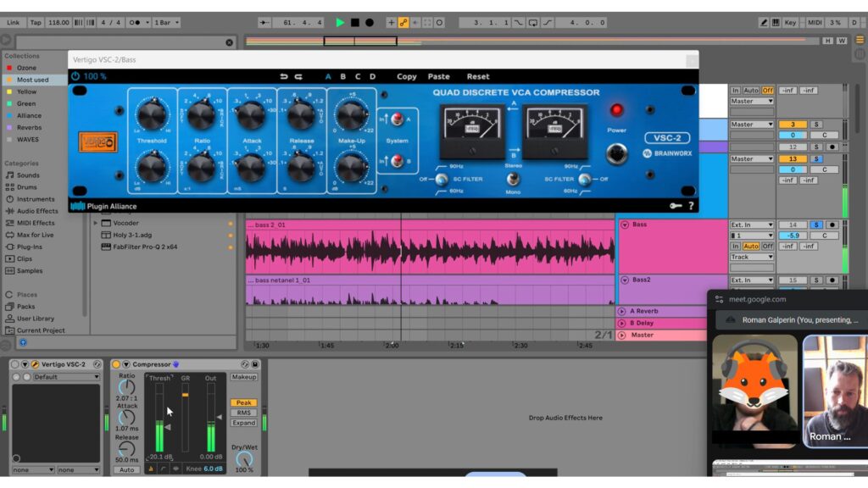868x488 pixels.
Task: Click the Makeup button in Compressor
Action: tap(244, 377)
